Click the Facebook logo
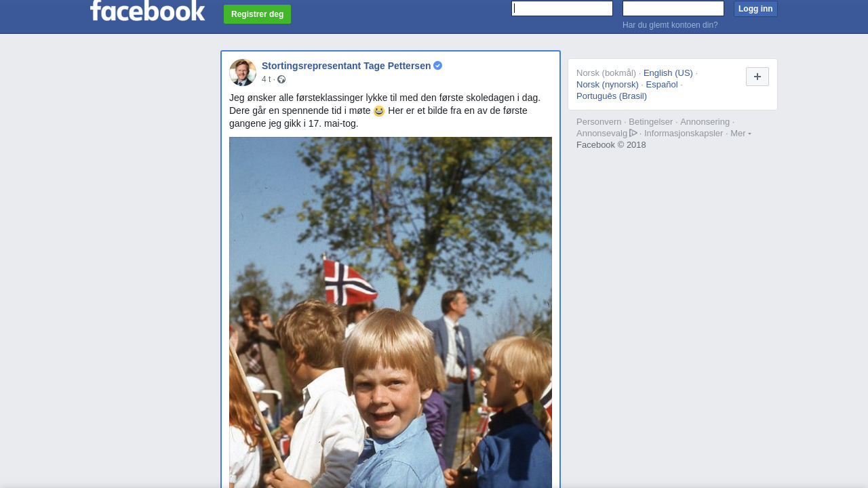 pyautogui.click(x=147, y=10)
